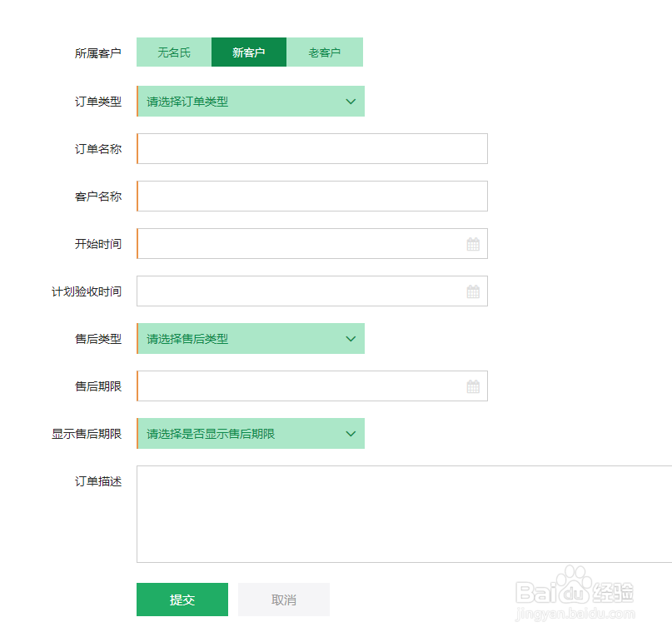This screenshot has width=672, height=637.
Task: Select 新客户 customer option
Action: point(249,52)
